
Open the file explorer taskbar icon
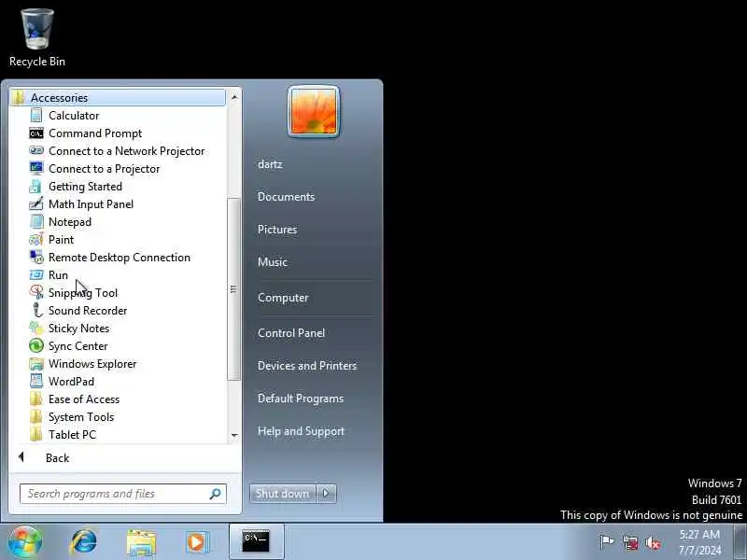tap(142, 542)
